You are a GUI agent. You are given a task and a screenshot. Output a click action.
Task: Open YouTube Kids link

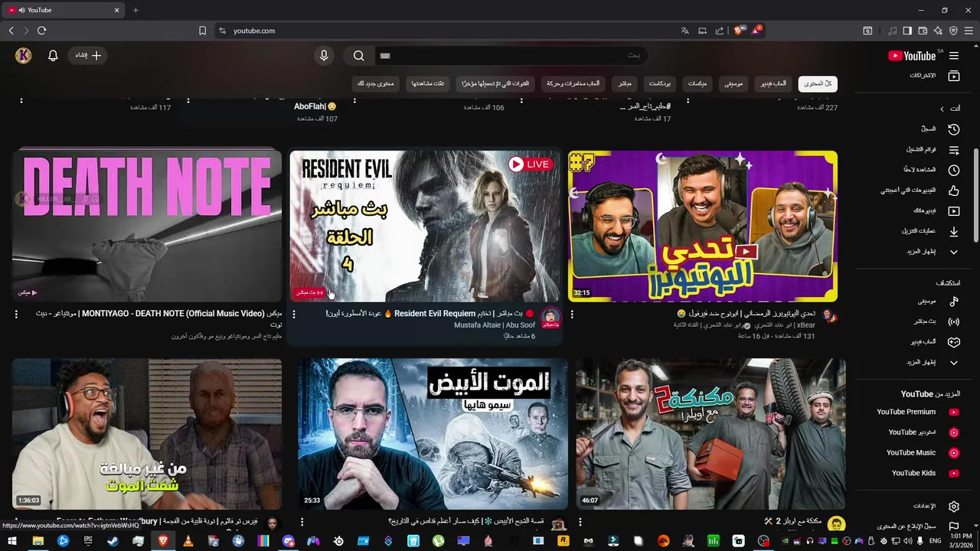pyautogui.click(x=926, y=473)
